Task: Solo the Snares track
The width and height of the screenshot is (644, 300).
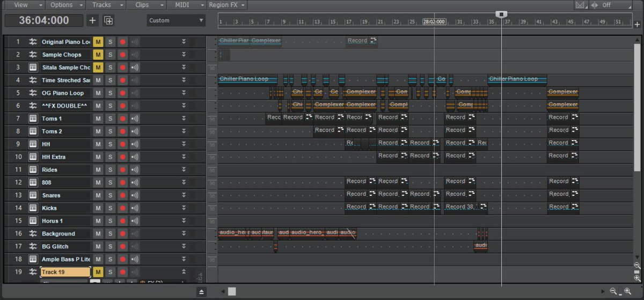Action: [110, 195]
